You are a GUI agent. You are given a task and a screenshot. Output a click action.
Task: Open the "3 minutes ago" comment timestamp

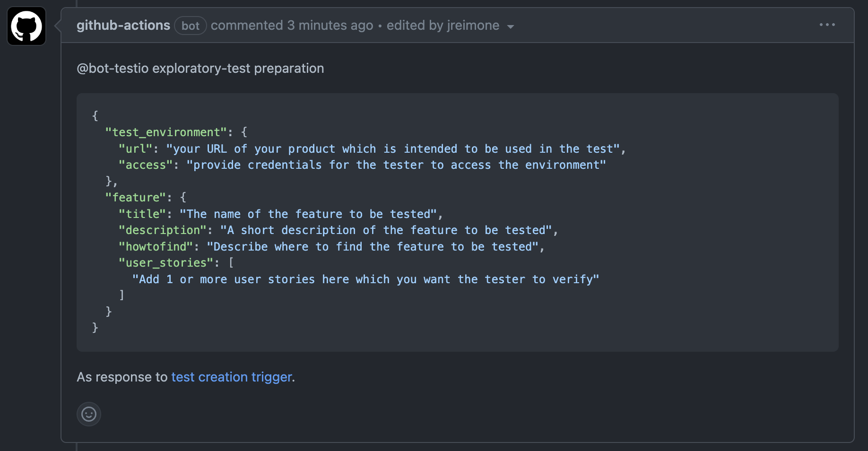pyautogui.click(x=330, y=25)
